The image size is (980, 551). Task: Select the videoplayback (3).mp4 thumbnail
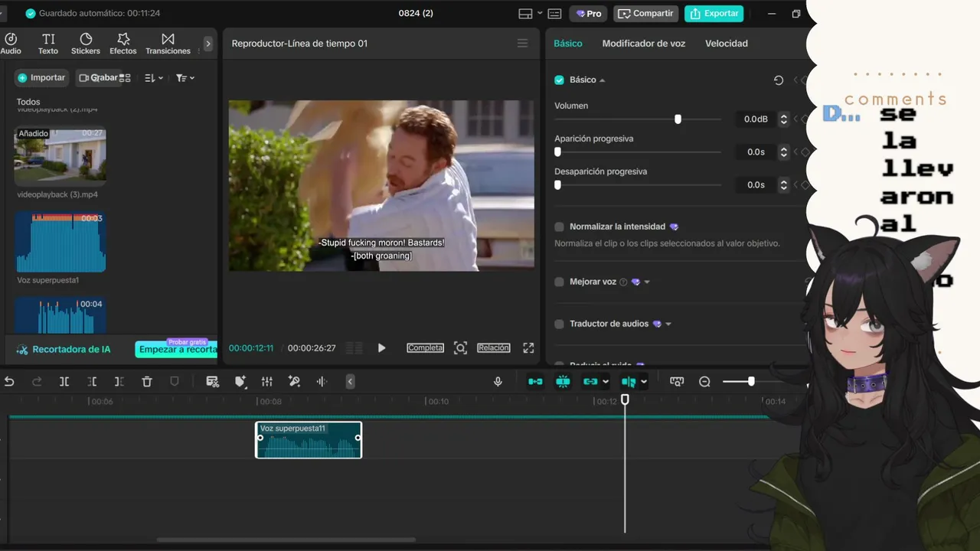coord(60,155)
